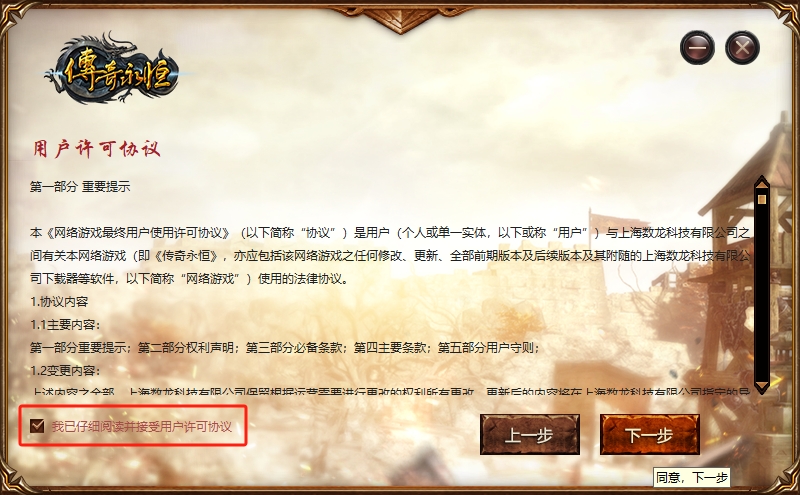Click the 同意，下一步 tooltip
Screen dimensions: 800x495
(x=691, y=478)
